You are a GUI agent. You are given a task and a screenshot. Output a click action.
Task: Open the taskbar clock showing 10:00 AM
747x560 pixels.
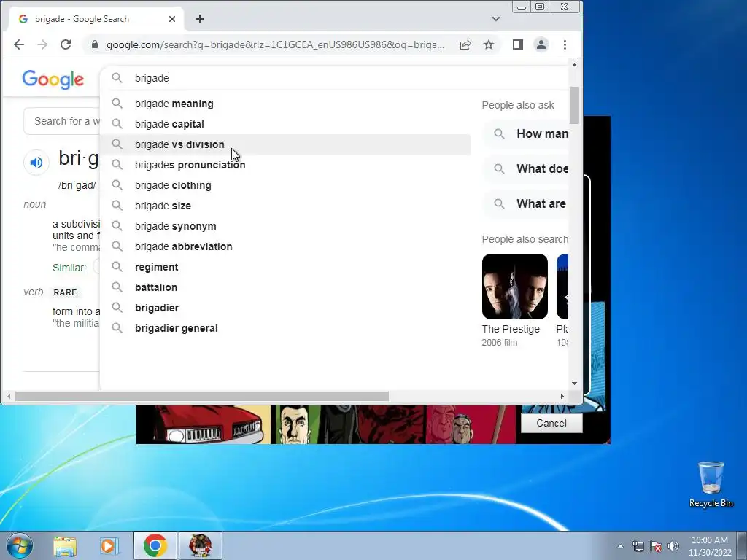pos(709,546)
